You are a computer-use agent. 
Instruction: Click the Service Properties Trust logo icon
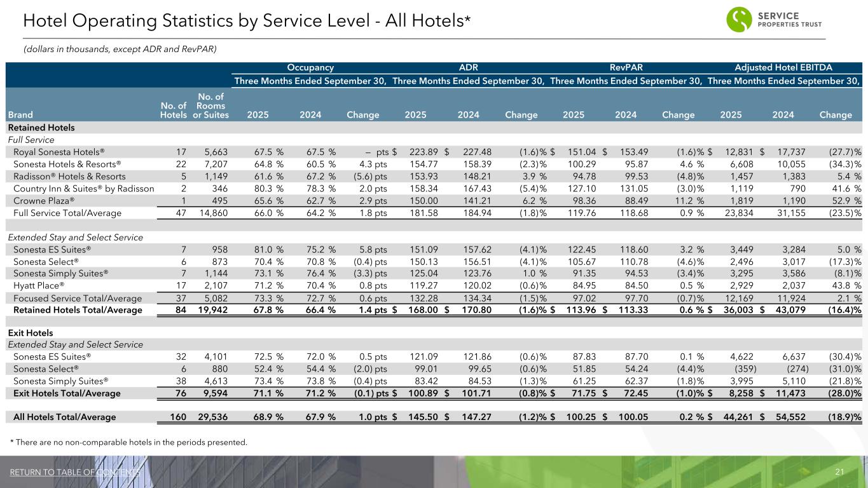pyautogui.click(x=741, y=19)
